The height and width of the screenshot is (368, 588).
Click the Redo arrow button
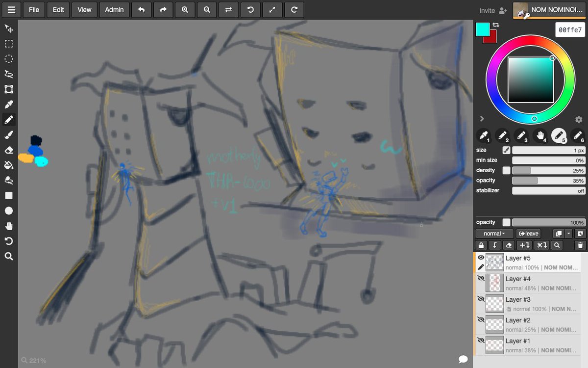tap(163, 10)
